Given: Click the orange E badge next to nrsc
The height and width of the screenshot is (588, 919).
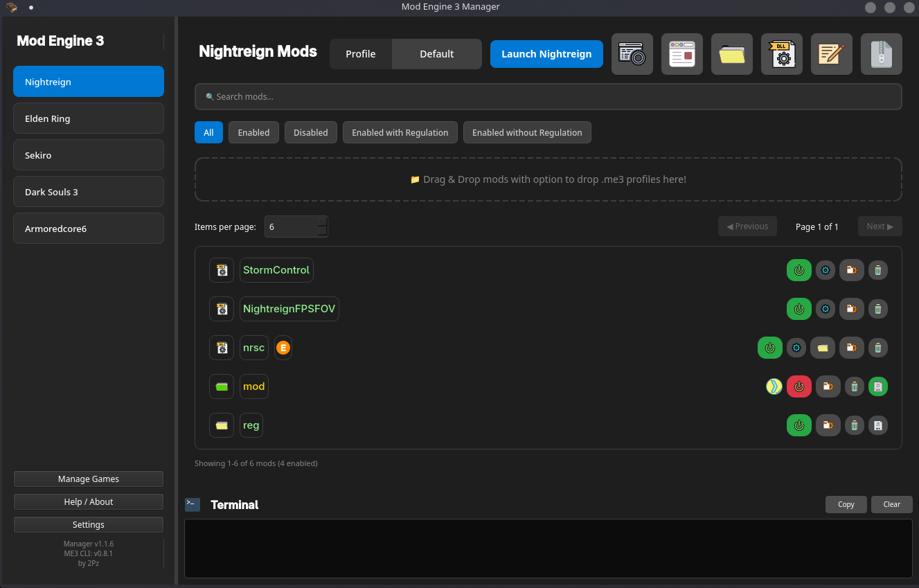Looking at the screenshot, I should pyautogui.click(x=283, y=348).
